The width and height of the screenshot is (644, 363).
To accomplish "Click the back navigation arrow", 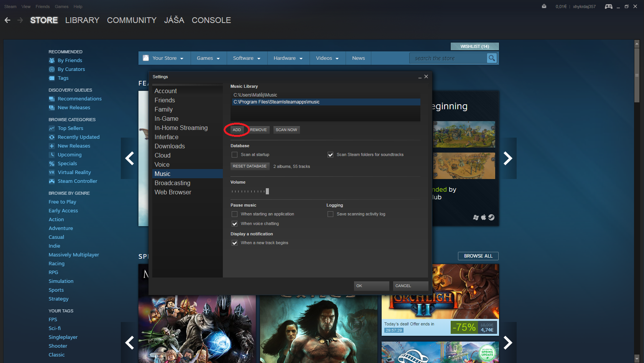I will [x=8, y=20].
